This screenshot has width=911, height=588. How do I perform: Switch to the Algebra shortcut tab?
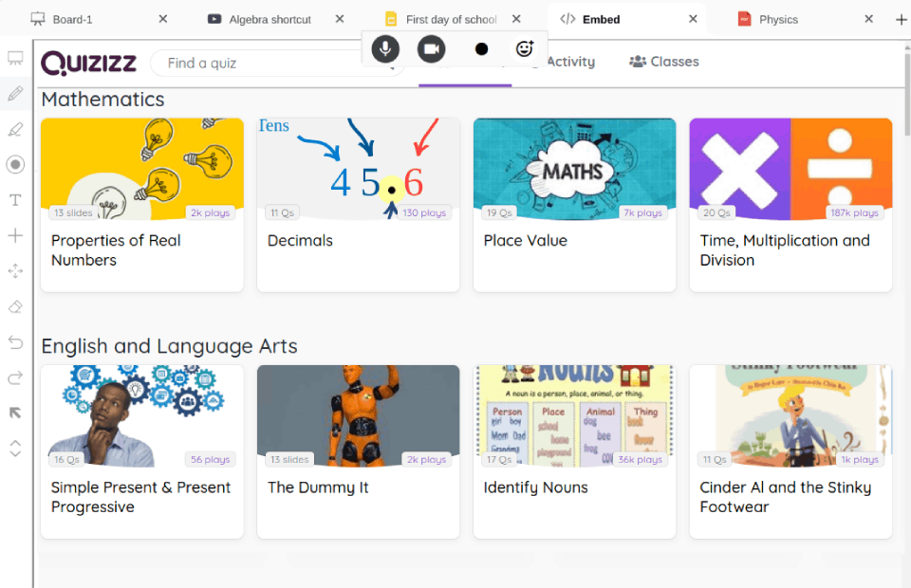270,19
